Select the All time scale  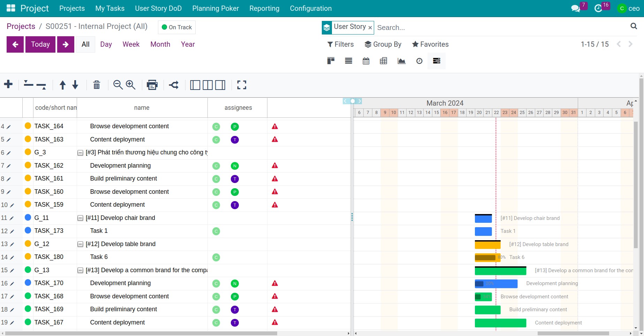(85, 44)
